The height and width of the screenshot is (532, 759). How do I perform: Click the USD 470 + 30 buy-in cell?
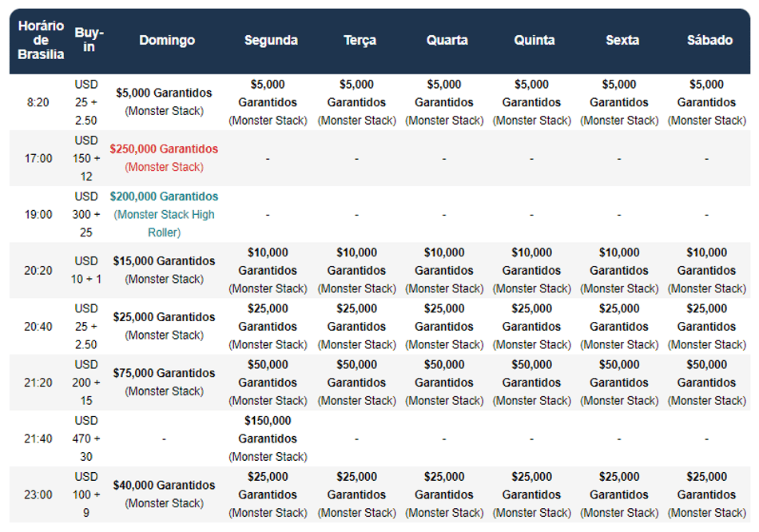(x=86, y=439)
